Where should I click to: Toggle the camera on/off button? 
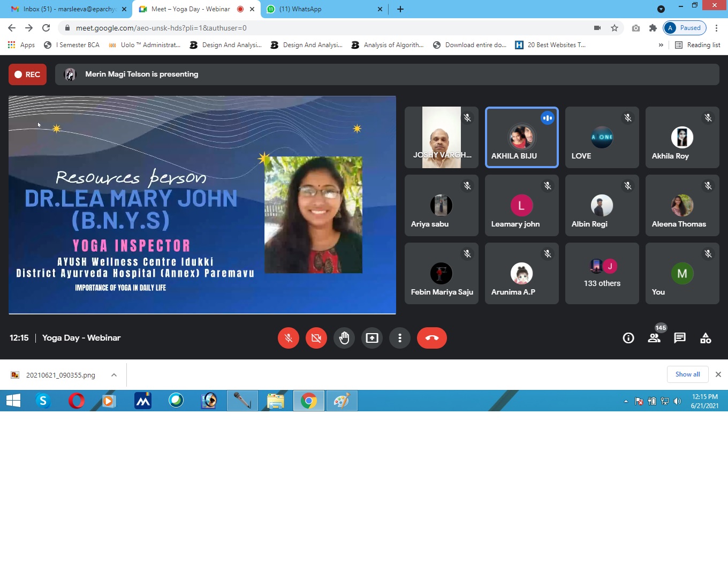tap(316, 338)
